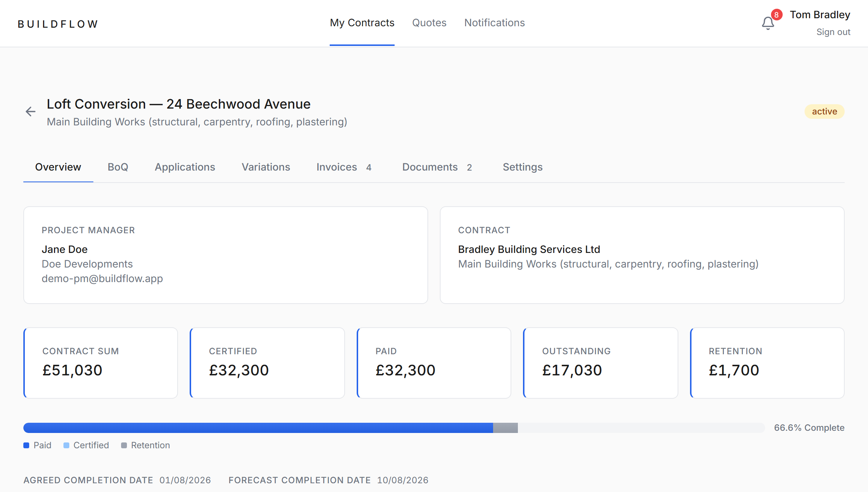Open the Notifications nav item

point(495,23)
